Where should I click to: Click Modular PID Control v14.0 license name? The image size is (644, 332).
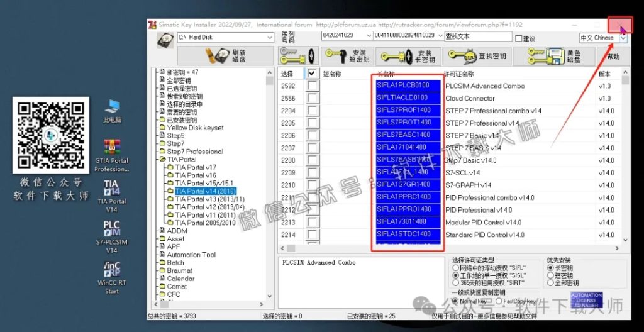(x=484, y=223)
